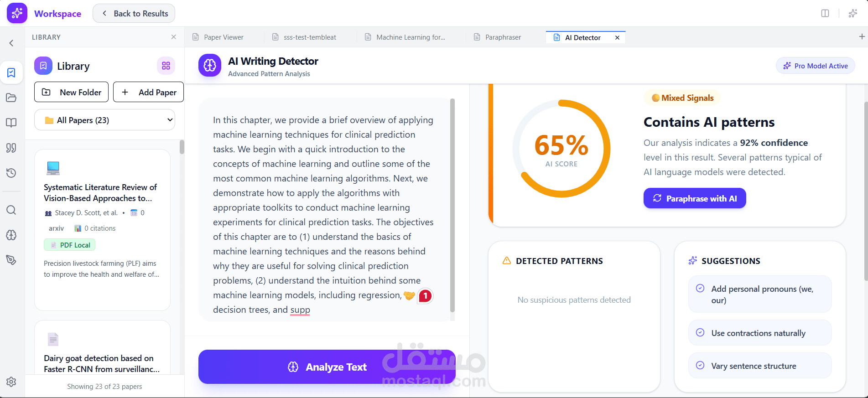The height and width of the screenshot is (398, 868).
Task: Switch to the Paper Viewer tab
Action: click(x=223, y=37)
